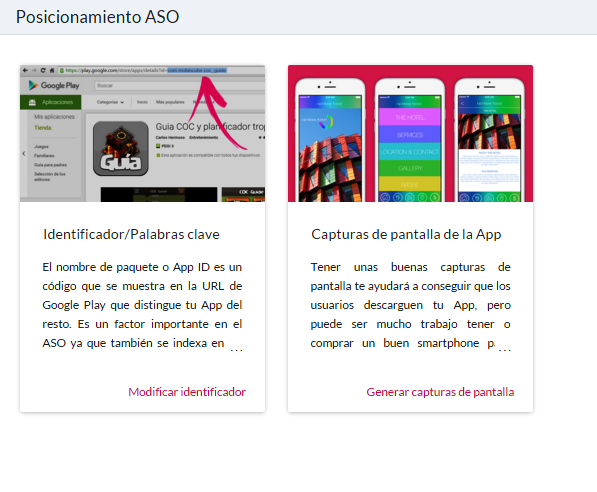This screenshot has height=492, width=597.
Task: Click the screenshots card description text
Action: [410, 305]
